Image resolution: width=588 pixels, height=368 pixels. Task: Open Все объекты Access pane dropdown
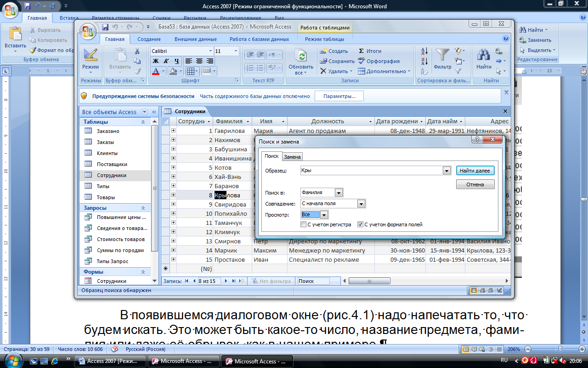[x=145, y=112]
